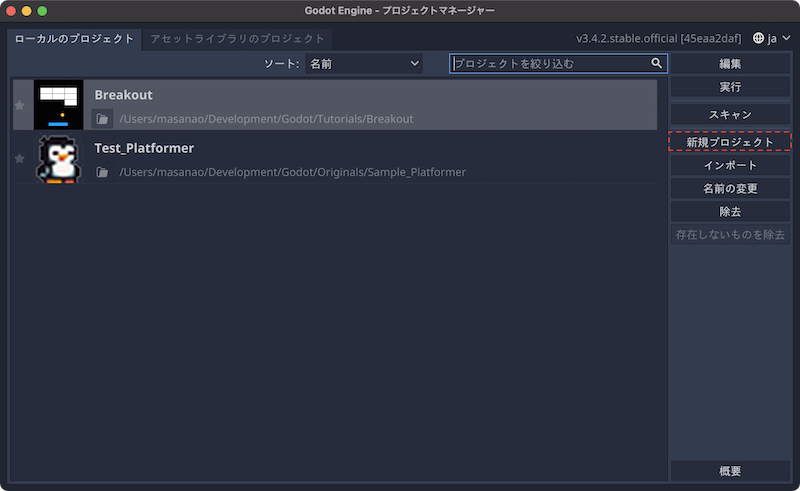The height and width of the screenshot is (491, 800).
Task: Click the Breakout project thumbnail
Action: 58,105
